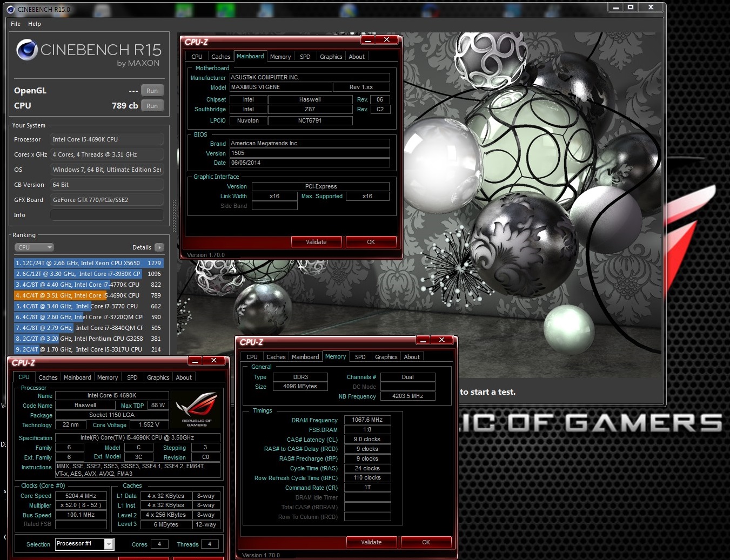Click Multiplier value x 52.0

[81, 505]
